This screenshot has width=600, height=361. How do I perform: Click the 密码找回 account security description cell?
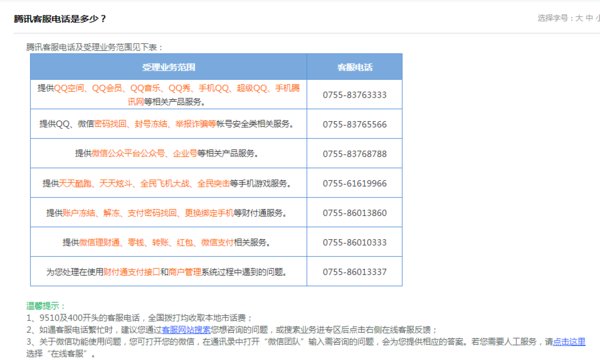pos(168,124)
